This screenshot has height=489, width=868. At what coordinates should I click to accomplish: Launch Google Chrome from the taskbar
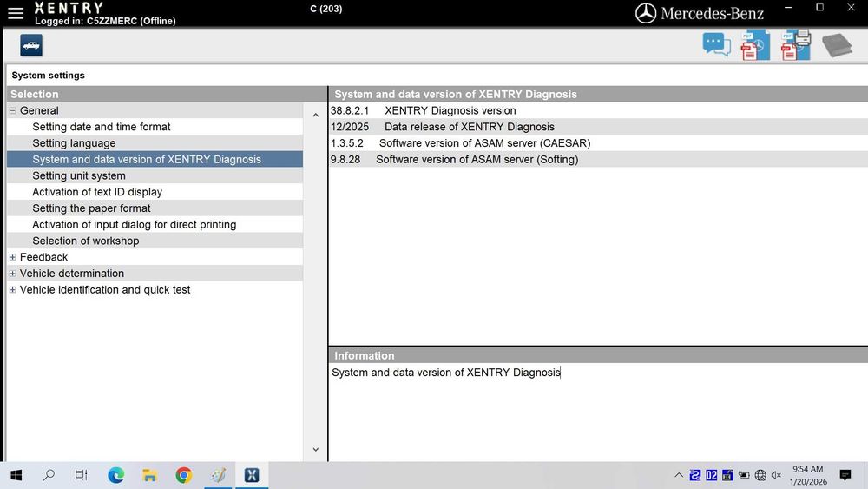[184, 475]
